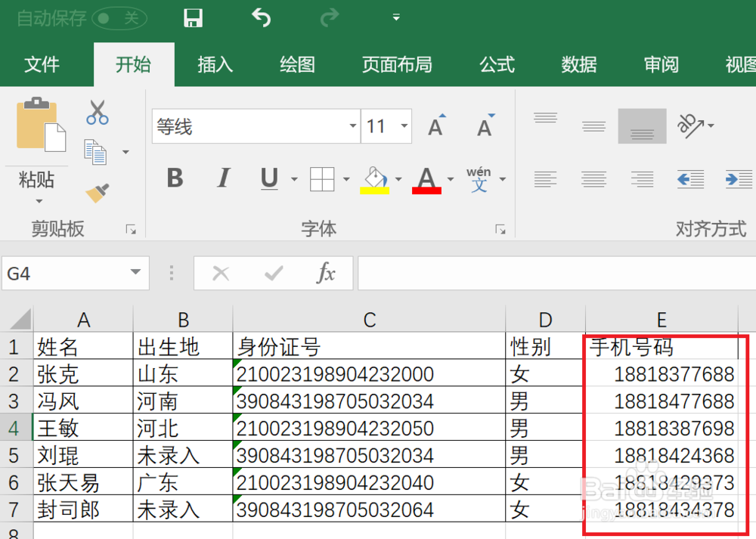Open the border styles dropdown
The height and width of the screenshot is (539, 756).
[345, 179]
